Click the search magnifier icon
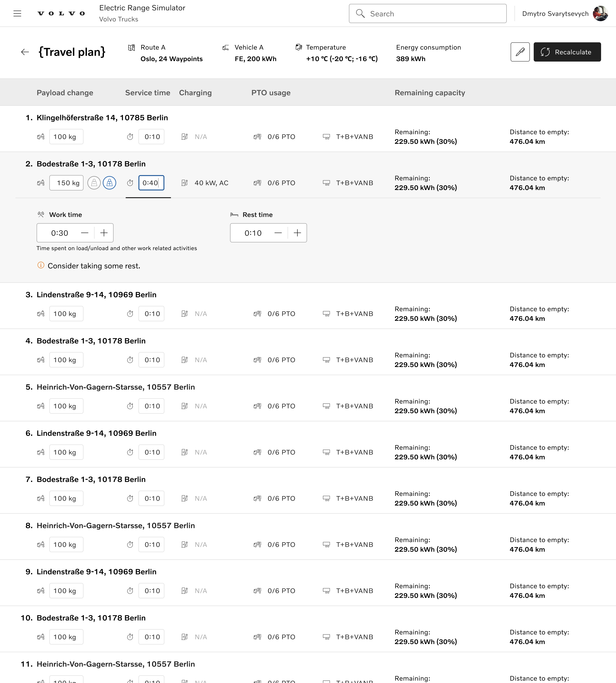 point(360,13)
